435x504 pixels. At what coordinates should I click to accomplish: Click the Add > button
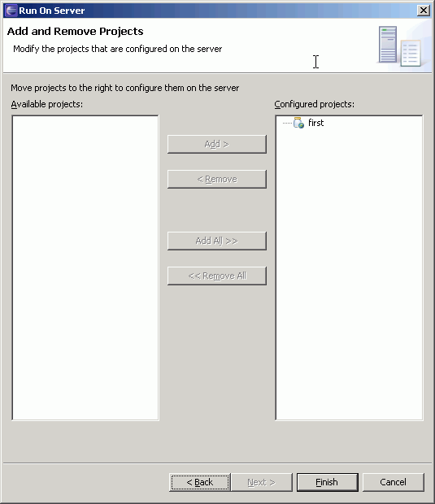pos(217,144)
